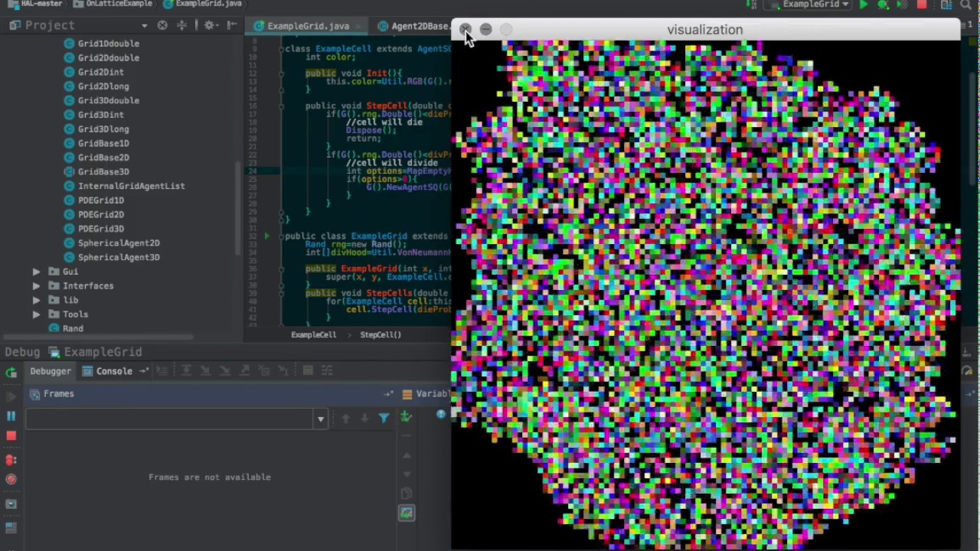This screenshot has height=551, width=980.
Task: Select SphericalAgent2D in project tree
Action: coord(118,243)
